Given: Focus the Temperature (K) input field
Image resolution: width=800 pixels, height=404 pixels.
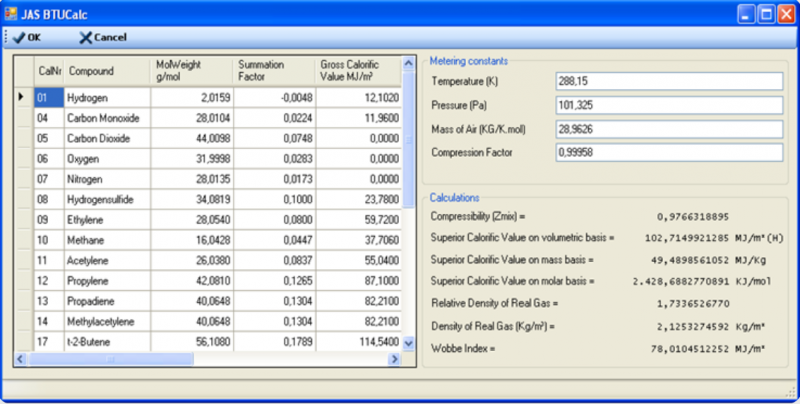Looking at the screenshot, I should pyautogui.click(x=669, y=81).
